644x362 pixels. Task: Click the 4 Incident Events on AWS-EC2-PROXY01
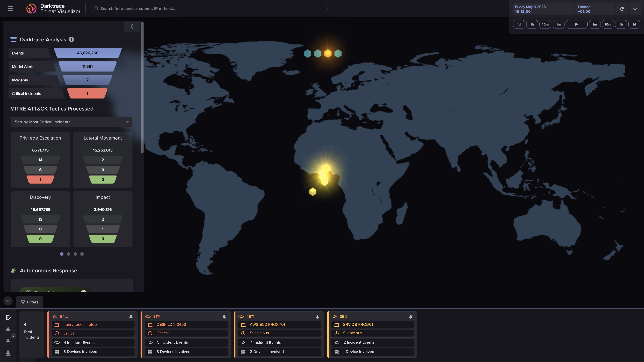click(x=266, y=343)
